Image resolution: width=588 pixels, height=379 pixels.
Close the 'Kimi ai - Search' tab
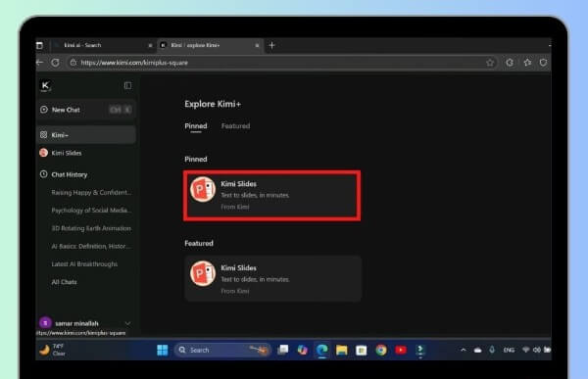(150, 45)
